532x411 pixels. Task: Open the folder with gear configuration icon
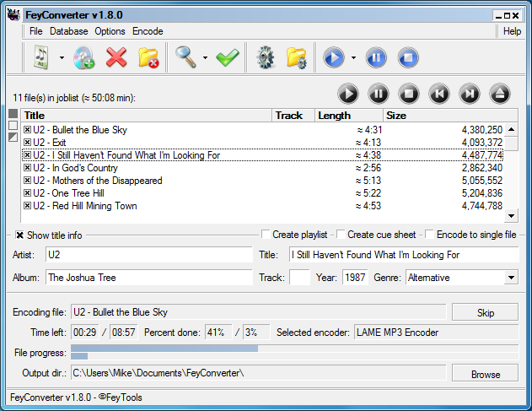click(297, 57)
